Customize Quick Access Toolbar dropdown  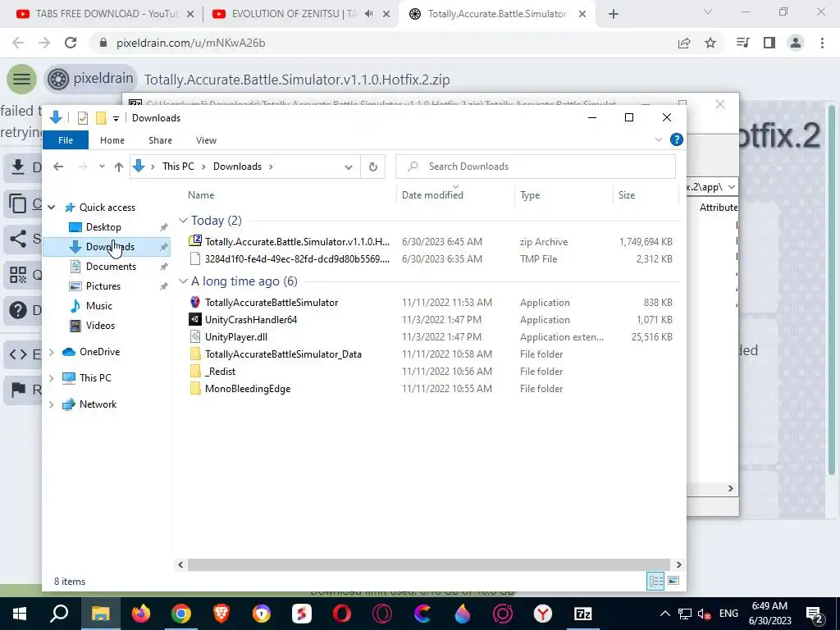[116, 118]
